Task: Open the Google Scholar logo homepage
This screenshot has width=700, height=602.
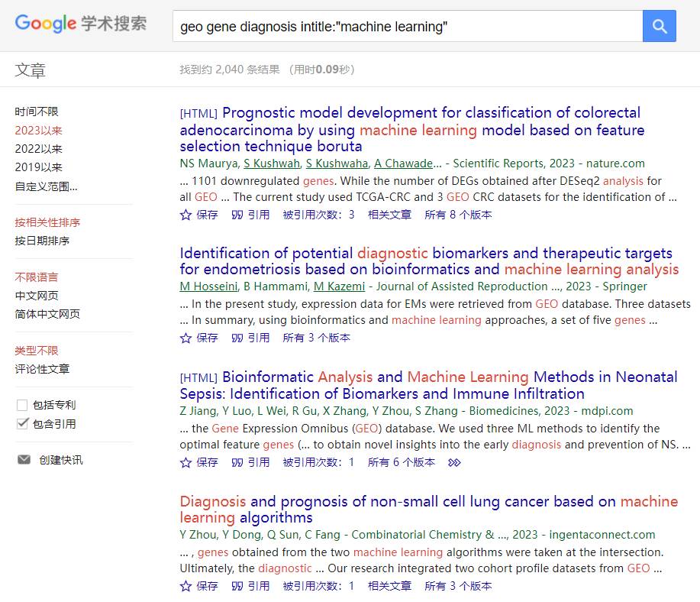Action: coord(81,24)
